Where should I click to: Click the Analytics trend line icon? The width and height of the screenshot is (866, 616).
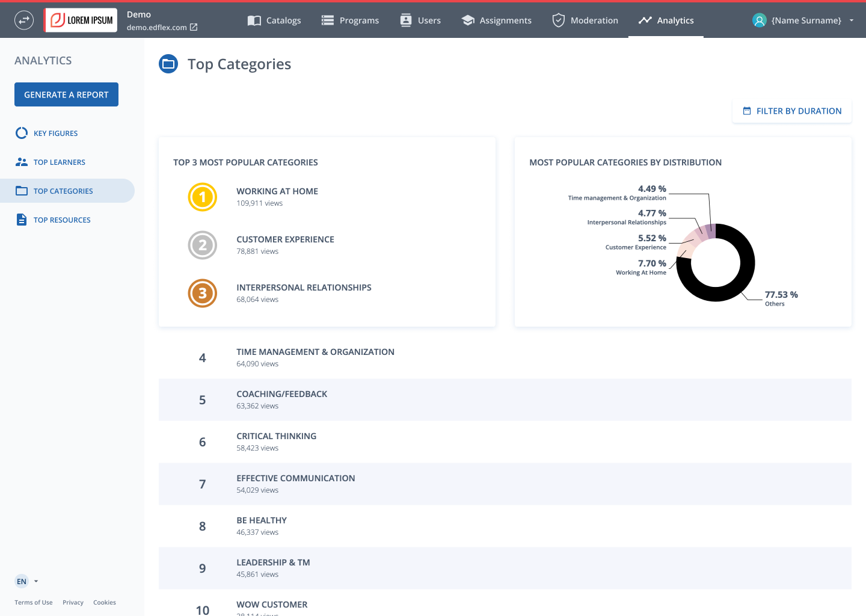[645, 20]
